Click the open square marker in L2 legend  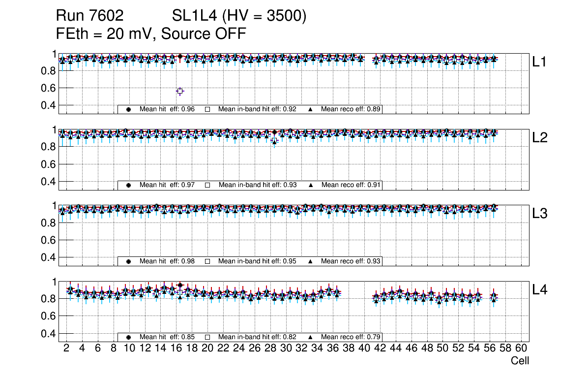(x=207, y=185)
